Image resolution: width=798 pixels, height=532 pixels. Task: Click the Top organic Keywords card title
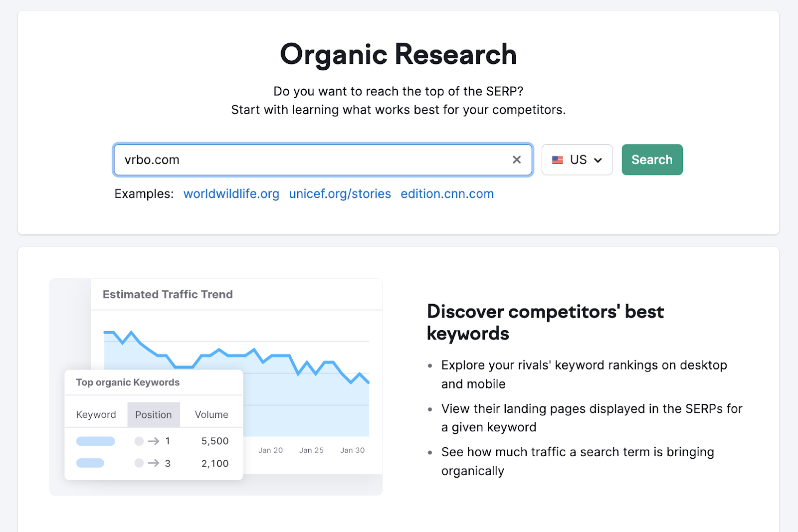128,382
